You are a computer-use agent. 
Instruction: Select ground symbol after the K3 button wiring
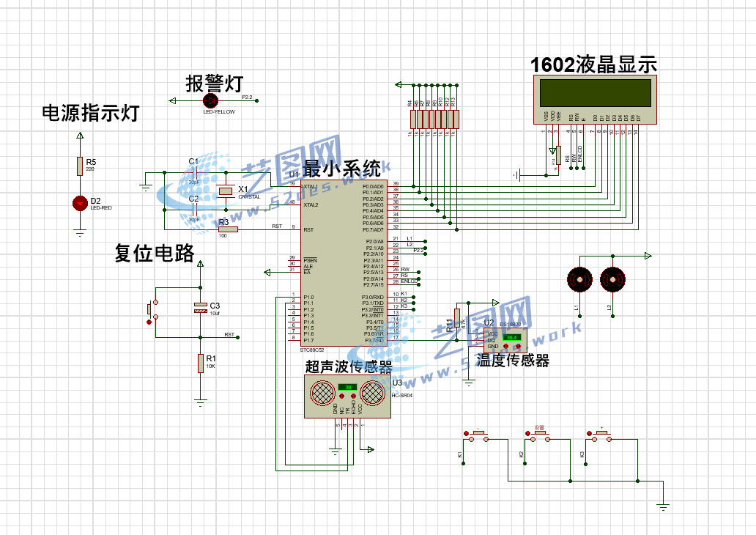(x=663, y=507)
